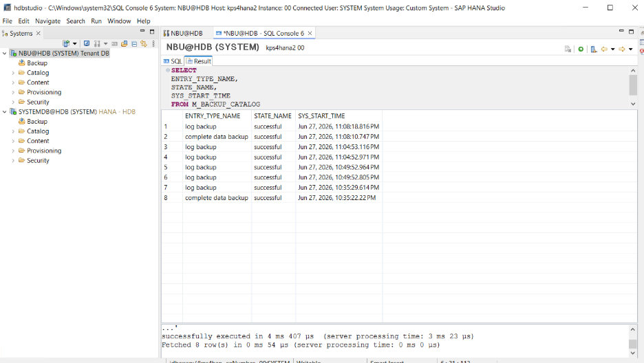Click the choose connection icon in console toolbar
Image resolution: width=644 pixels, height=363 pixels.
pyautogui.click(x=594, y=49)
